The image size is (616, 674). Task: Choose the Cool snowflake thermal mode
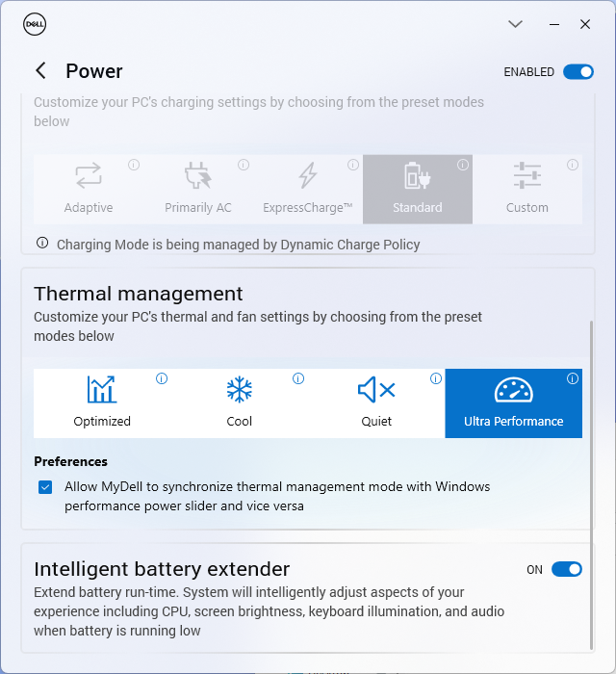(240, 402)
